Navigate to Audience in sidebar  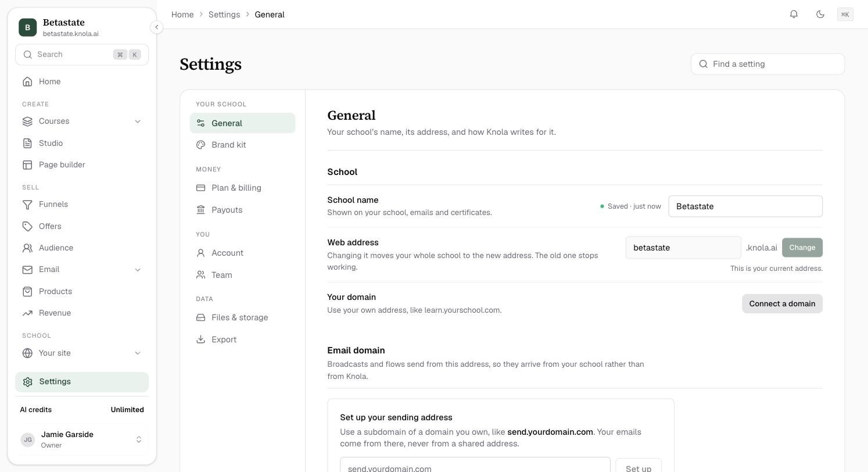coord(82,248)
